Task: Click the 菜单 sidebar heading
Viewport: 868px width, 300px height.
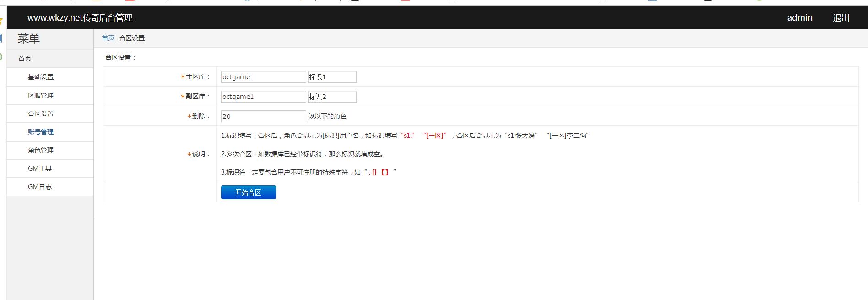Action: [29, 39]
